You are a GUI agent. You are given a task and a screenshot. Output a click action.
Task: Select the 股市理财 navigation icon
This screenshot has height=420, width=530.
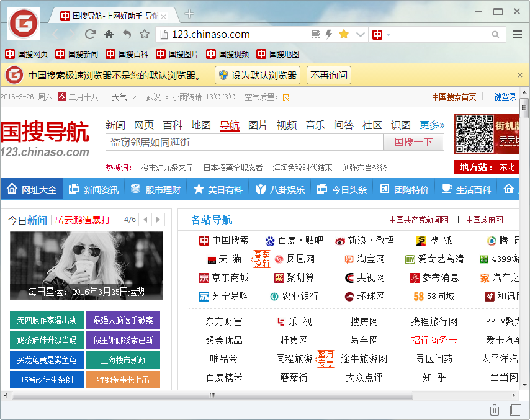coord(135,189)
